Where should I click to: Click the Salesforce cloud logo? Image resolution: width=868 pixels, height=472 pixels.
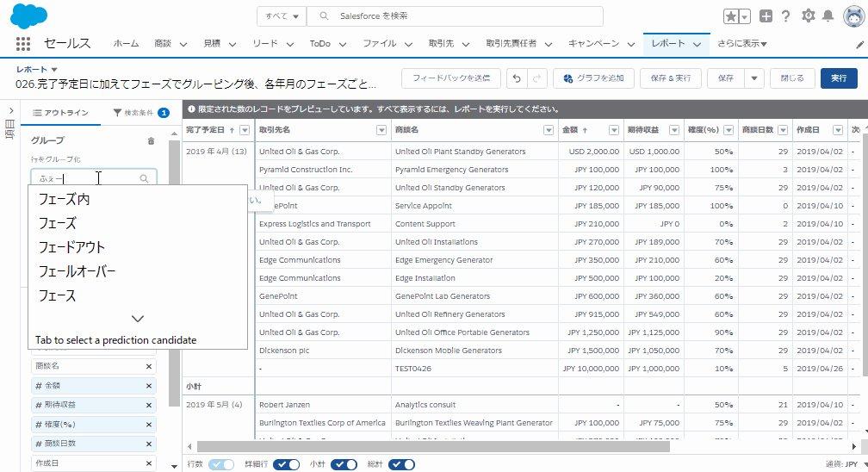click(28, 16)
